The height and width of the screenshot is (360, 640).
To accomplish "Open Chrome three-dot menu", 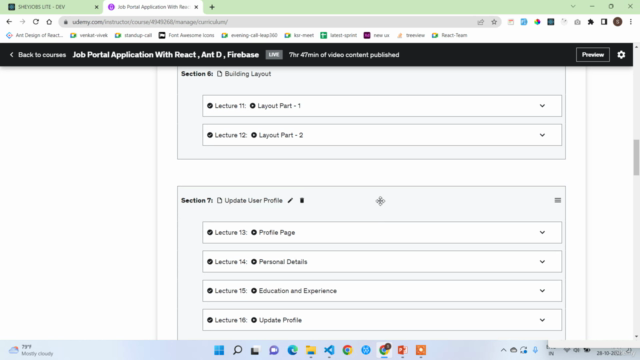I will click(x=631, y=22).
